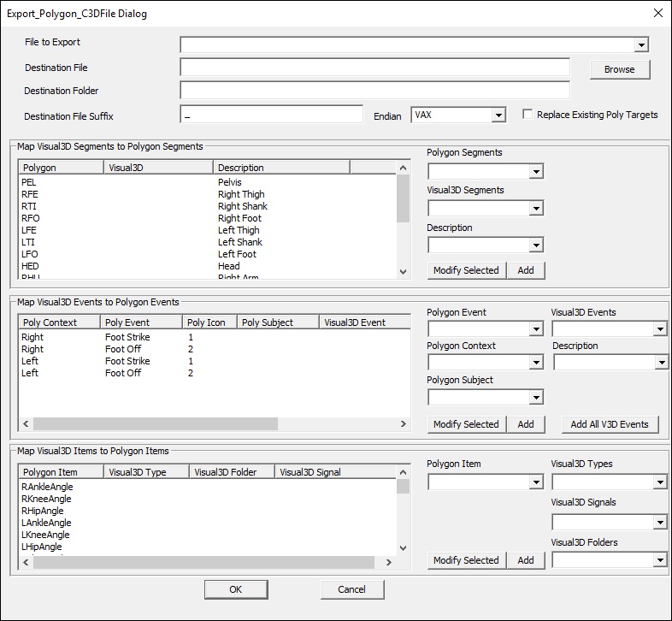Click the Polygon Item column header

point(61,472)
